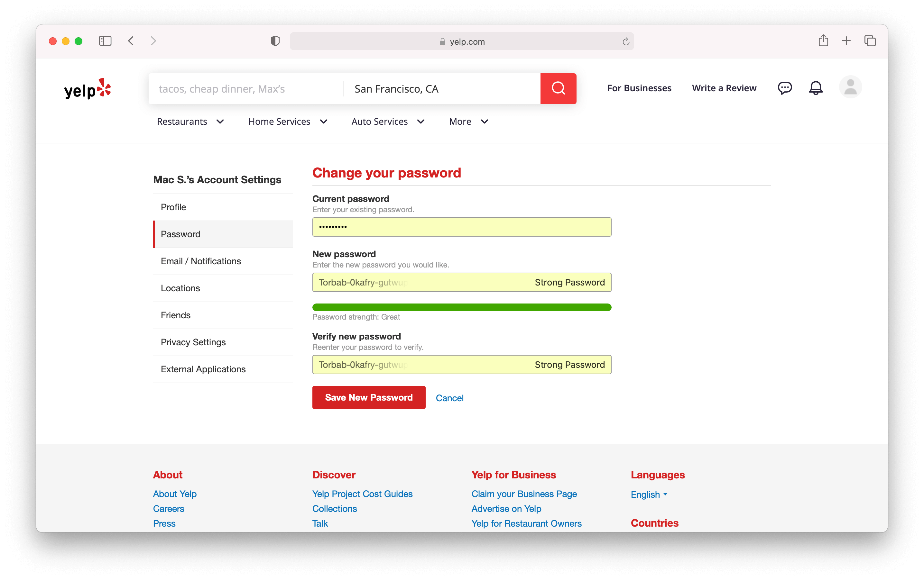Open Careers footer link
The width and height of the screenshot is (924, 580).
click(x=169, y=509)
